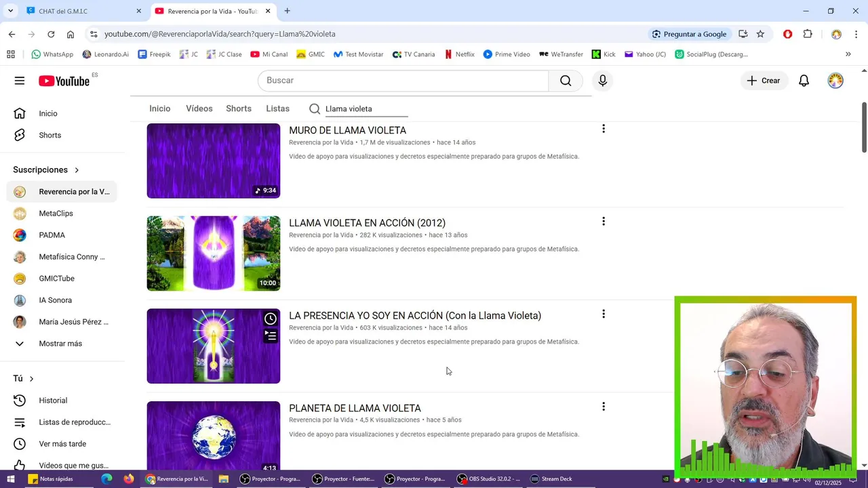This screenshot has height=488, width=868.
Task: Open LA PRESENCIA YO SOY EN ACCIÓN title
Action: [x=415, y=316]
